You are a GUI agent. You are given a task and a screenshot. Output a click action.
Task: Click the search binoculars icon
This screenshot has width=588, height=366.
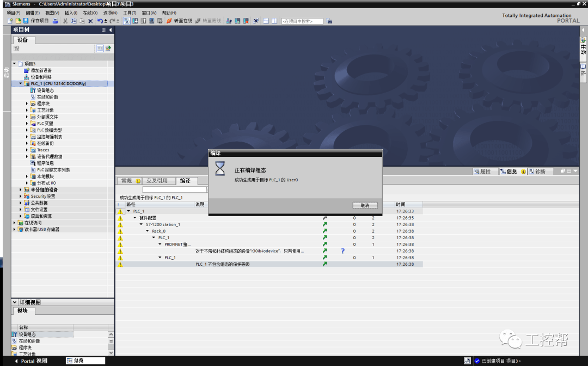point(329,21)
